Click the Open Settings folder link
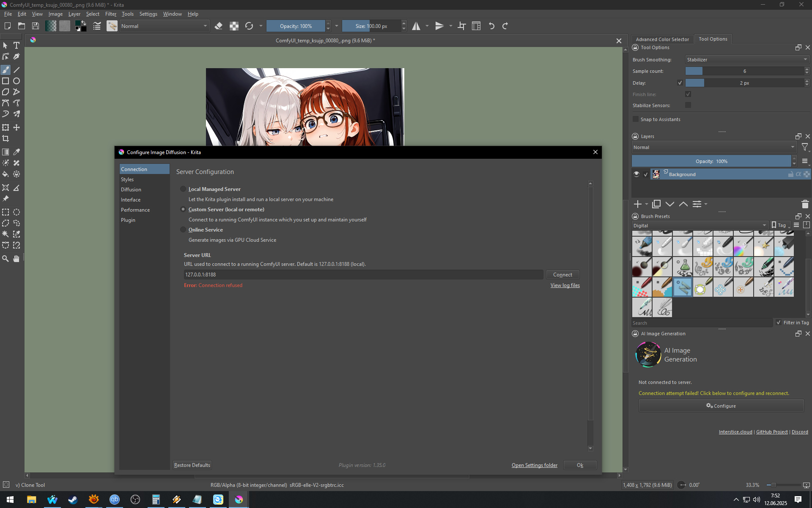This screenshot has width=812, height=508. (x=535, y=465)
